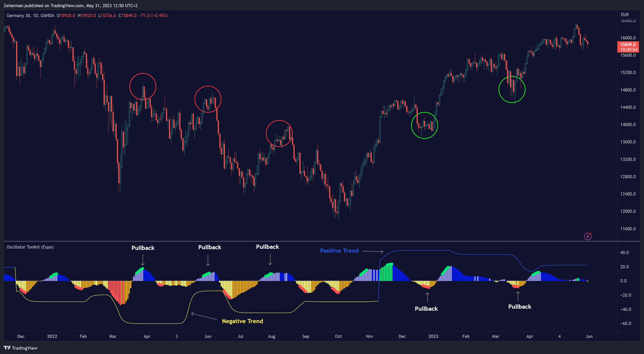Image resolution: width=644 pixels, height=354 pixels.
Task: Click the Jun label between 3 and Jul
Action: click(208, 336)
